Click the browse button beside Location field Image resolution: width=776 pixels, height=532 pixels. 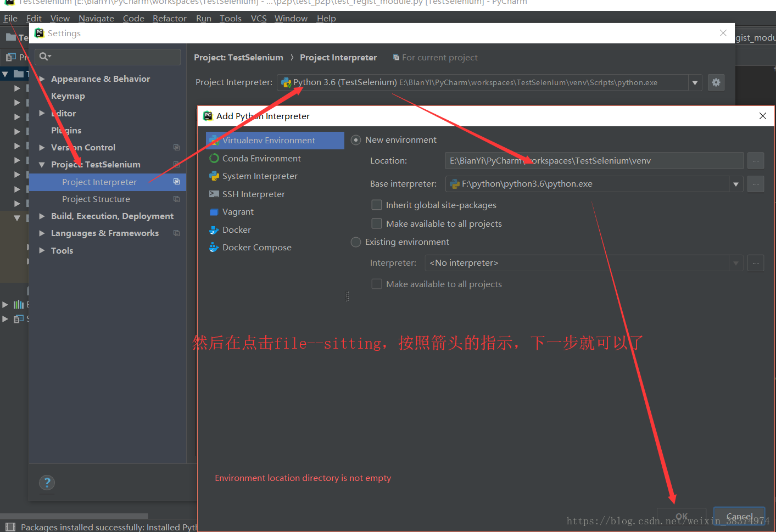pos(756,161)
